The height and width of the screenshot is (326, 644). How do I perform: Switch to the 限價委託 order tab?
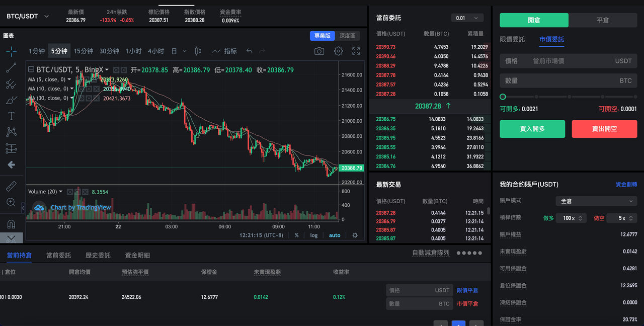[x=512, y=39]
